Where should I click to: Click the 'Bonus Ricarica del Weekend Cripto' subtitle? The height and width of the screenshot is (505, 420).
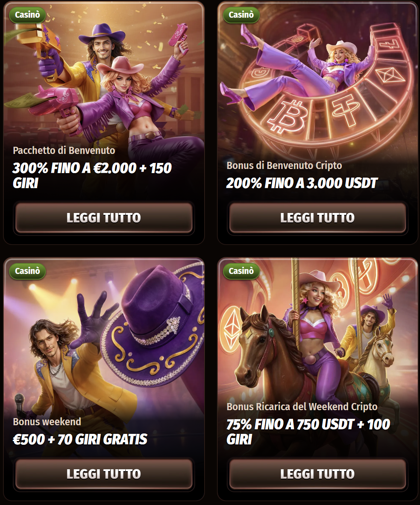tap(302, 407)
